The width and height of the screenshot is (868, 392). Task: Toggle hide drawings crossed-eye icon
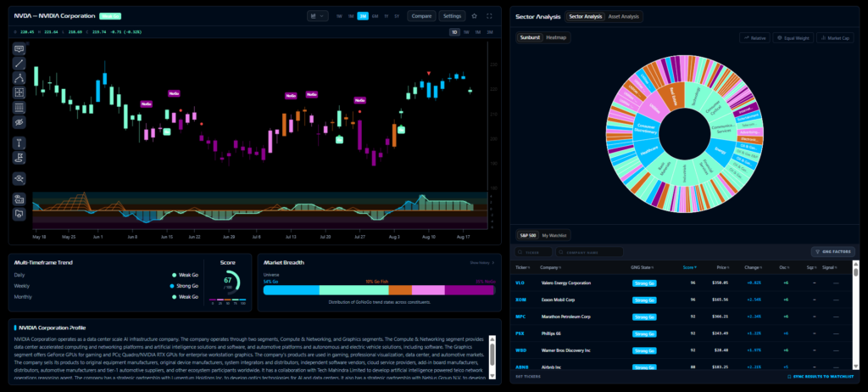click(19, 121)
